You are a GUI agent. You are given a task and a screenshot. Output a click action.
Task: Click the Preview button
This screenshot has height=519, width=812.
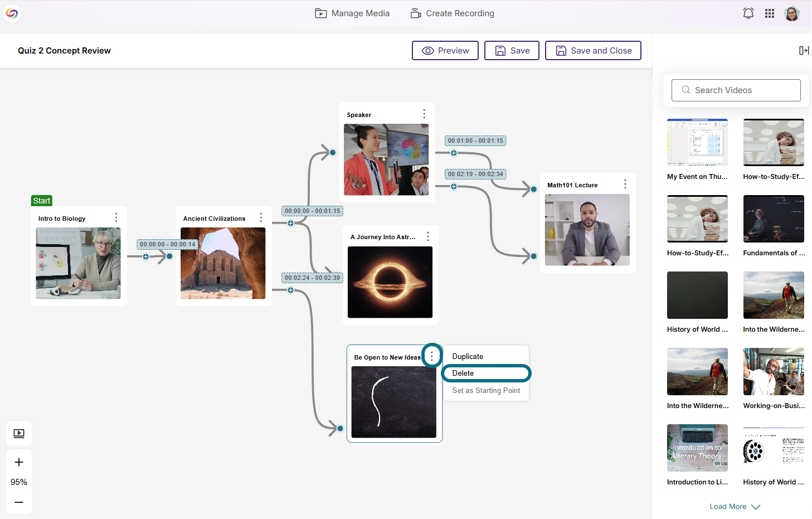click(x=445, y=51)
